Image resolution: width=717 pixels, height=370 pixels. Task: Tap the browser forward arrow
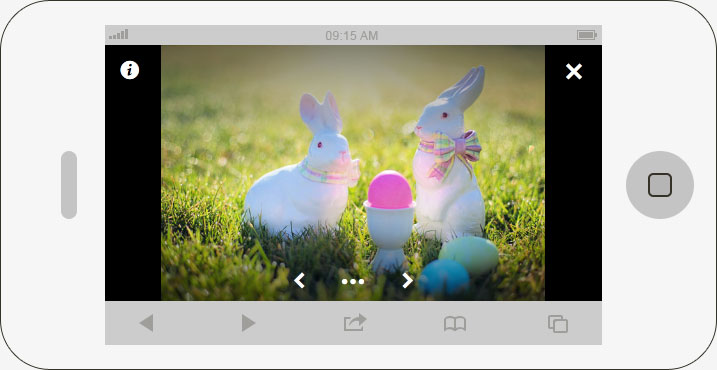[248, 323]
